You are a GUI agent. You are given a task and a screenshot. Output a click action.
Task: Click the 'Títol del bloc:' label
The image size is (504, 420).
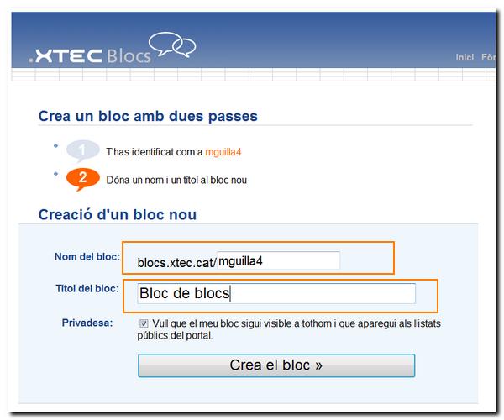(86, 289)
